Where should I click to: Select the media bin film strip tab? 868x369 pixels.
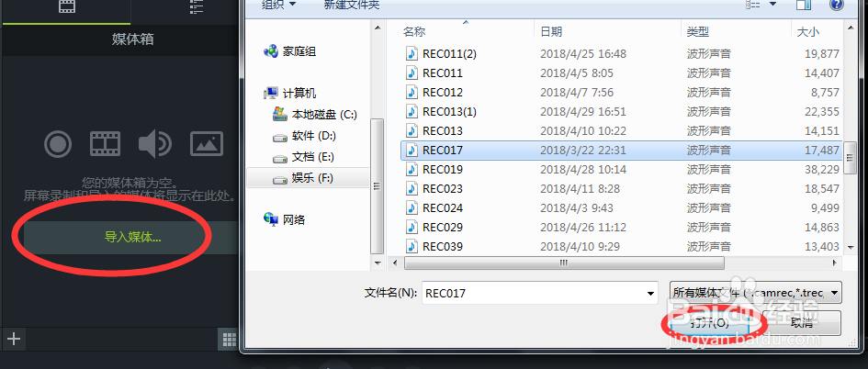pyautogui.click(x=66, y=7)
